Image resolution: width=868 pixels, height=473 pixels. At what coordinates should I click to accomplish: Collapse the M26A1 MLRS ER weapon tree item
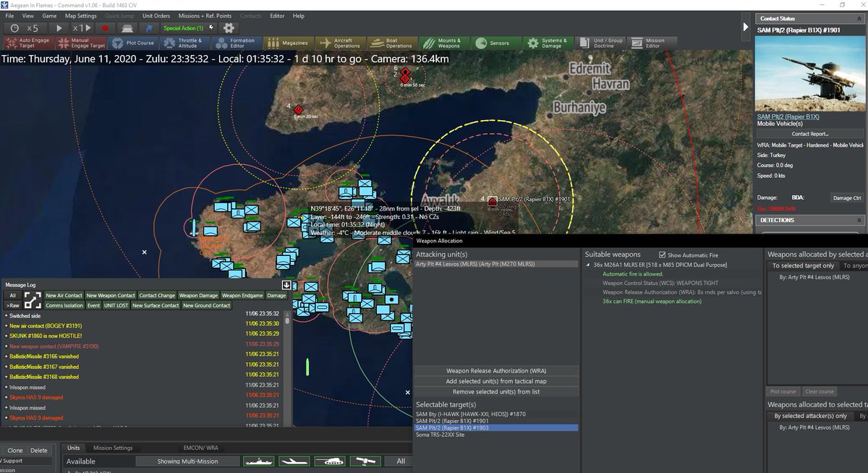(588, 265)
